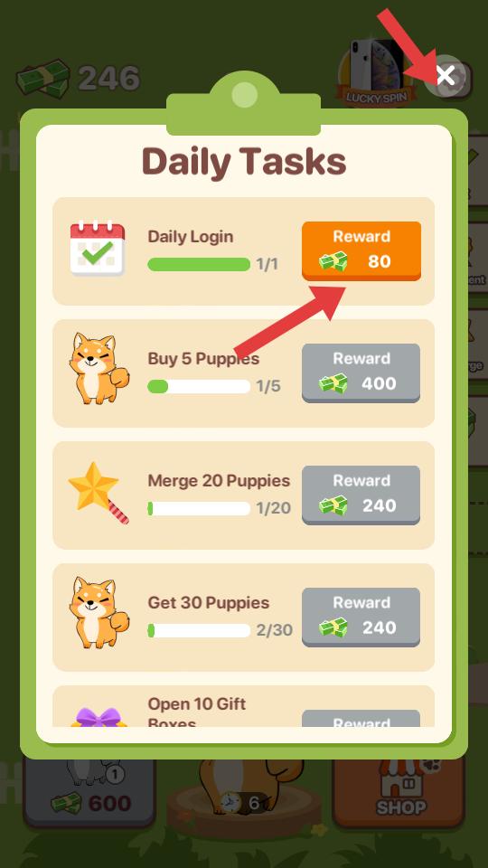Open the Lucky Spin phone icon

pyautogui.click(x=376, y=72)
